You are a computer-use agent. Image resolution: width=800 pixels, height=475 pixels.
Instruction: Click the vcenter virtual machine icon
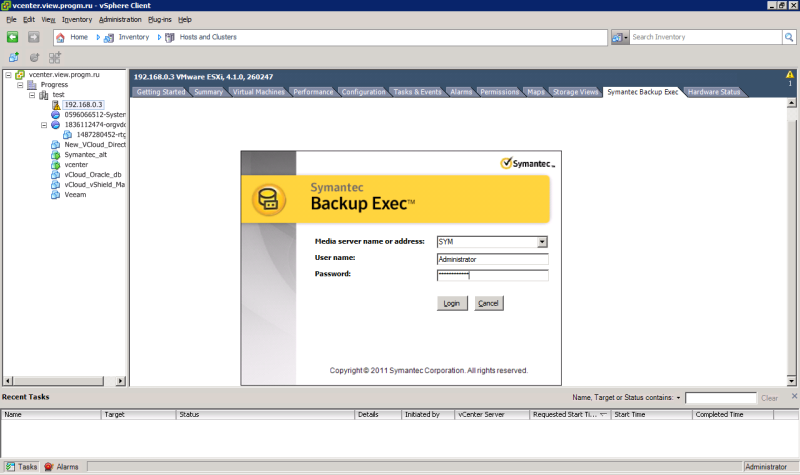(x=56, y=165)
